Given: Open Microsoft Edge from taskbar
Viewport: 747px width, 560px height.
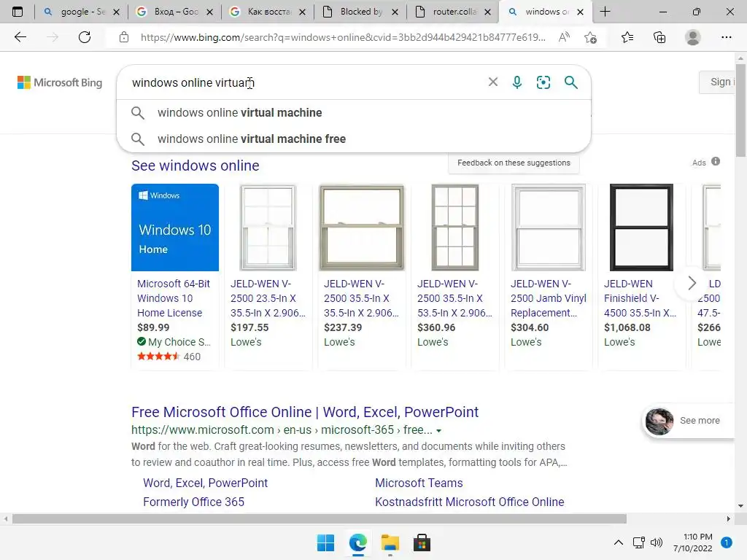Looking at the screenshot, I should point(357,542).
